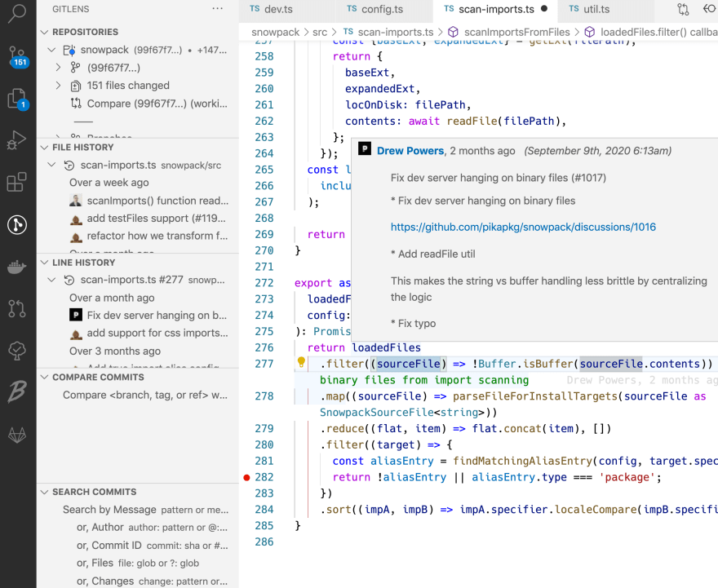Screen dimensions: 718x588
Task: Click the branch icon beside (99f67f7...)
Action: tap(75, 68)
